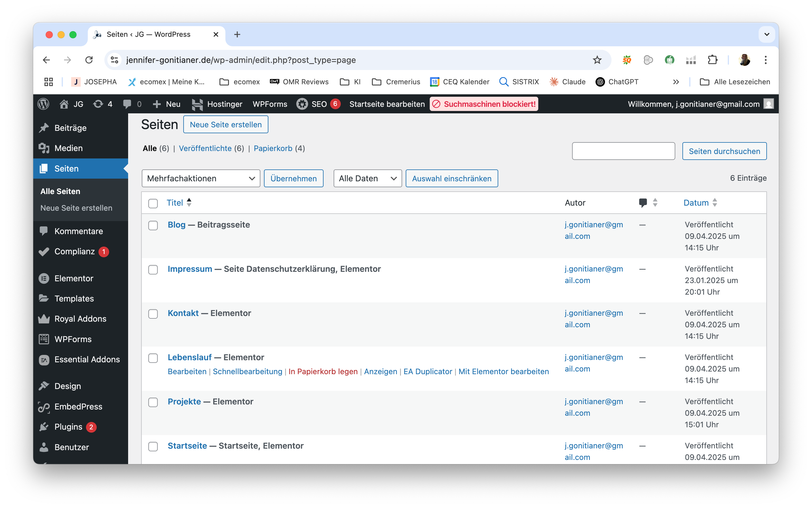Viewport: 812px width, 508px height.
Task: Click the Neue Seite erstellen button
Action: [x=225, y=124]
